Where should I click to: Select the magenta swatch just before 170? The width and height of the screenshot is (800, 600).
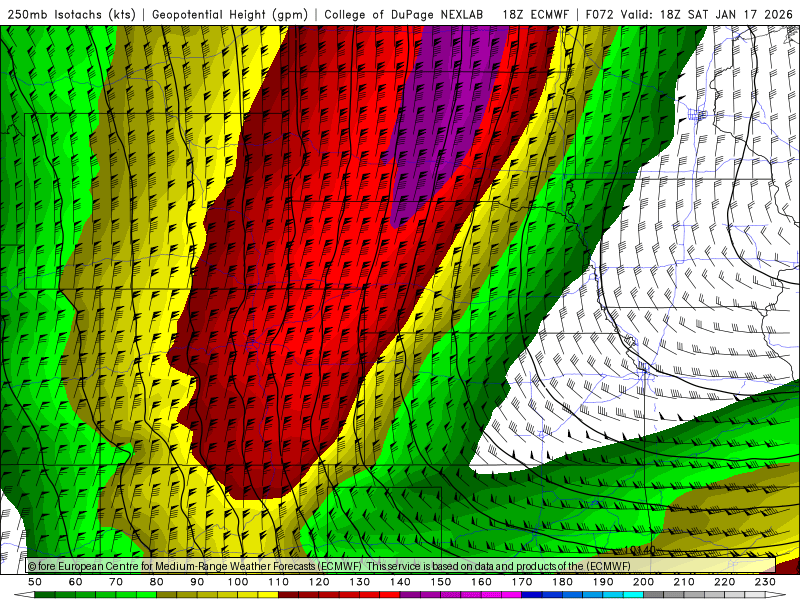pyautogui.click(x=511, y=595)
